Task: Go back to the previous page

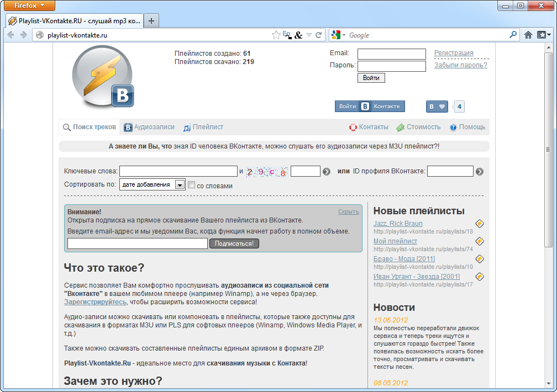Action: point(11,35)
